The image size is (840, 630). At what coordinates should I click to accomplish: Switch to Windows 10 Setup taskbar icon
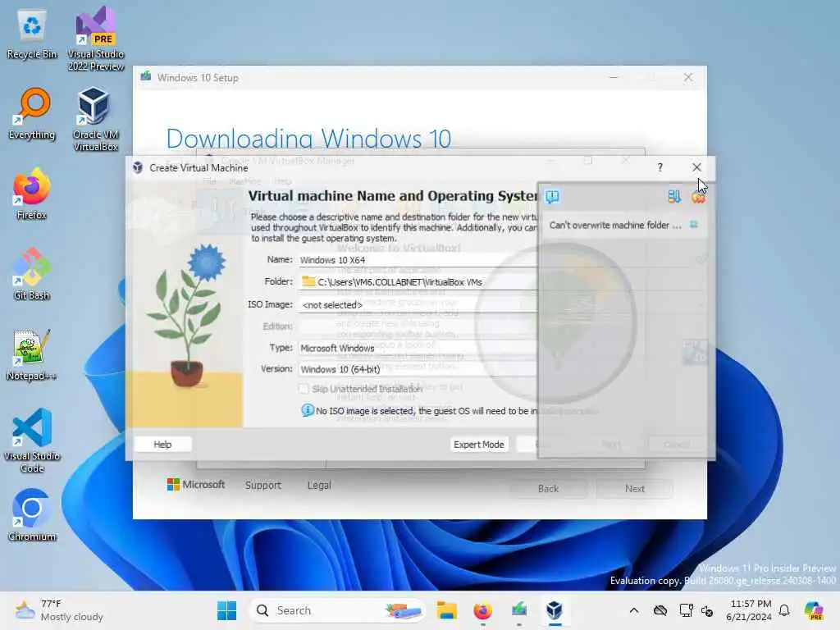pyautogui.click(x=518, y=610)
